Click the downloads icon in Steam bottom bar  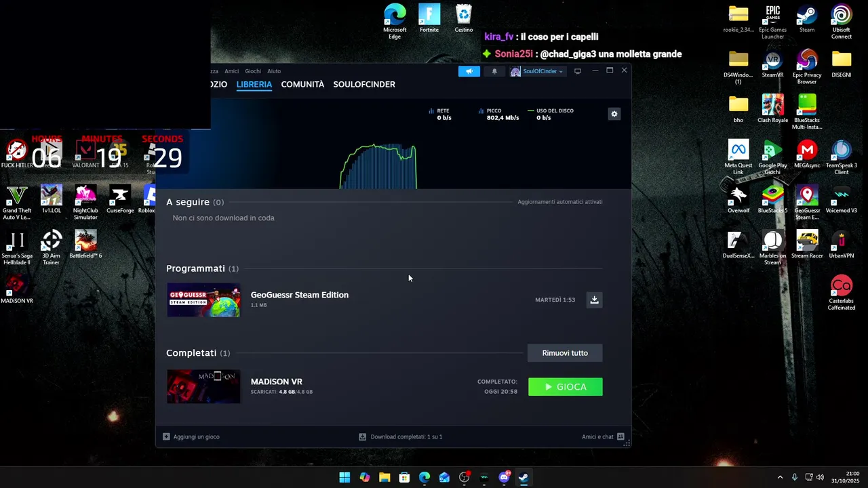point(362,436)
